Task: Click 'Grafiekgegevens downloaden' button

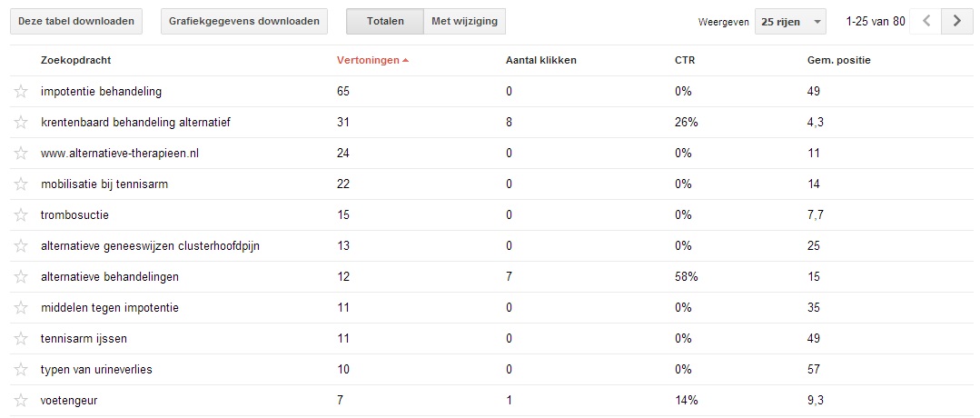Action: 244,21
